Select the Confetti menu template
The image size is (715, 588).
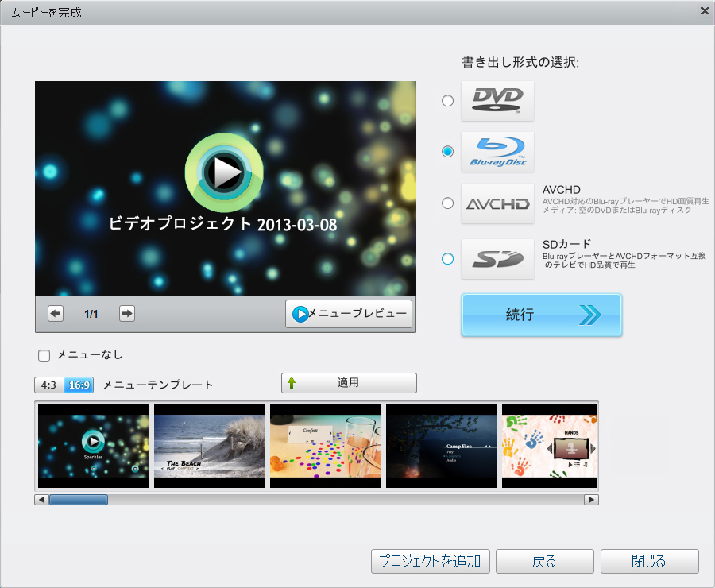pyautogui.click(x=326, y=446)
